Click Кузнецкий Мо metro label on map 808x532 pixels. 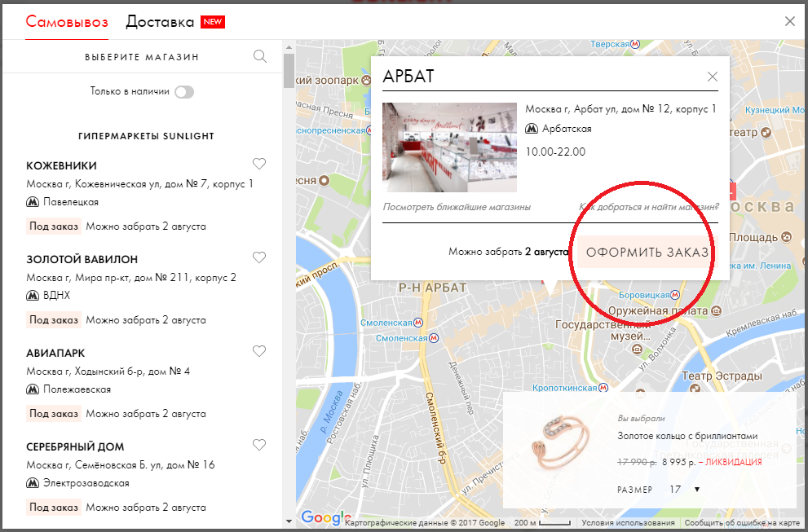pos(775,110)
